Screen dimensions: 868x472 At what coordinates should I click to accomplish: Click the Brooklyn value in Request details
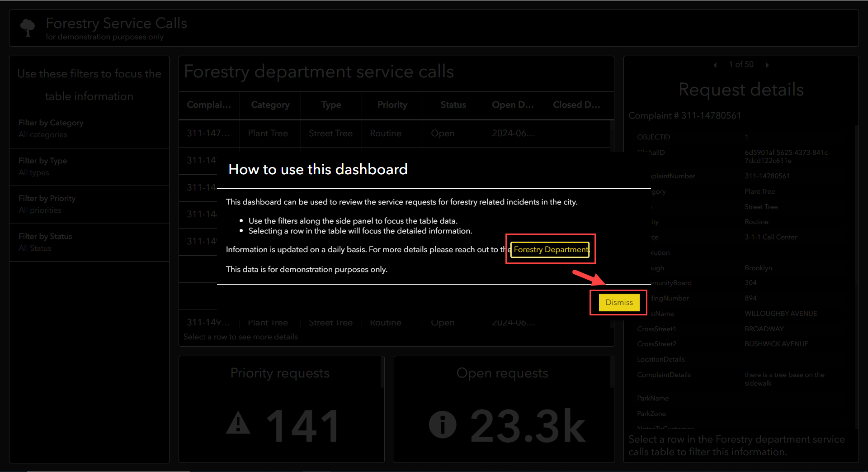click(758, 268)
